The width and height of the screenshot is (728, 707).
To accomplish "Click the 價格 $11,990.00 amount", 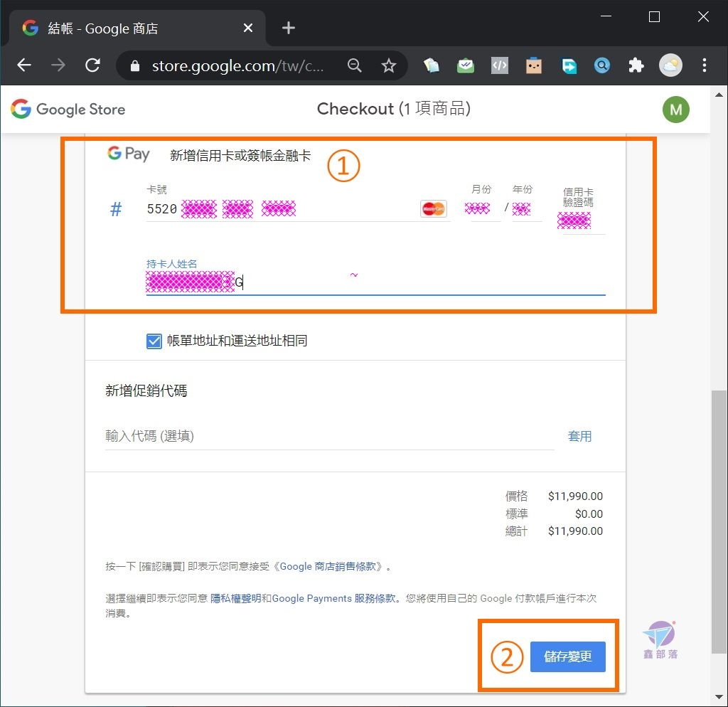I will coord(575,496).
